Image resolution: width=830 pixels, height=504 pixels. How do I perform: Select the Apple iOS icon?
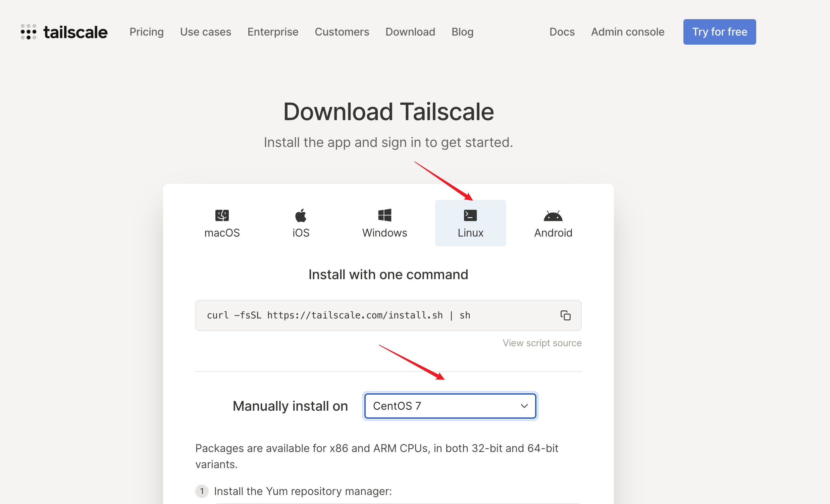coord(301,215)
